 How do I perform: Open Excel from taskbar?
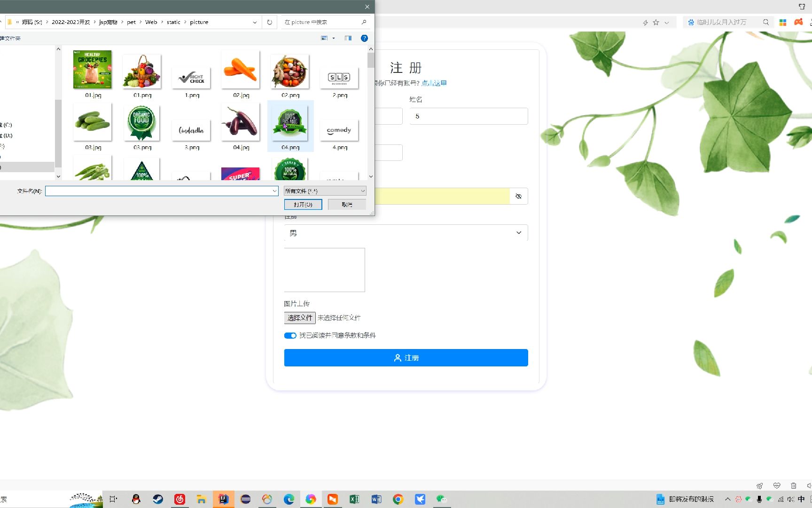pyautogui.click(x=354, y=499)
